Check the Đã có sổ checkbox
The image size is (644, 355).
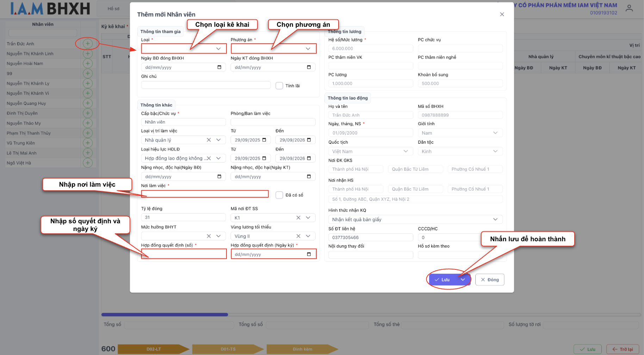(x=279, y=195)
